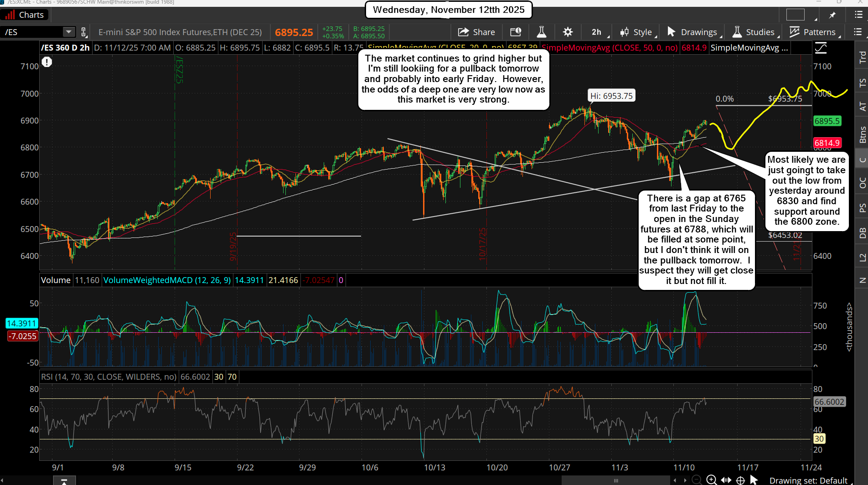Select the crosshair pan tool icon
Screen dimensions: 868x485
pos(741,480)
